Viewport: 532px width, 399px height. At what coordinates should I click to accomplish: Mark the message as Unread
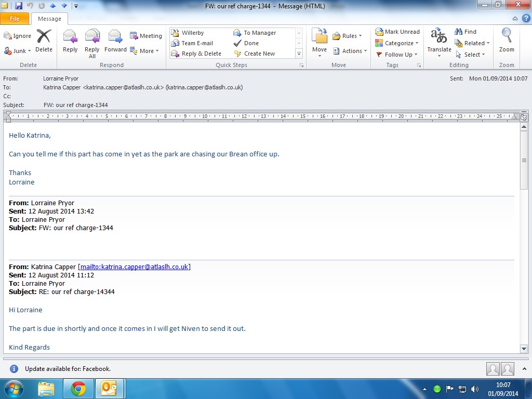tap(397, 32)
